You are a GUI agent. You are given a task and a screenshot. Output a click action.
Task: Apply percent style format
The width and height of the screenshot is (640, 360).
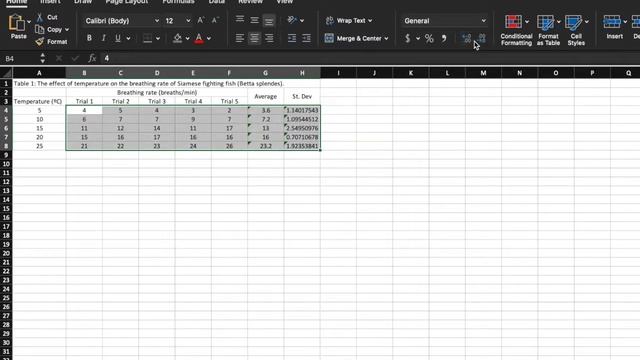tap(429, 38)
